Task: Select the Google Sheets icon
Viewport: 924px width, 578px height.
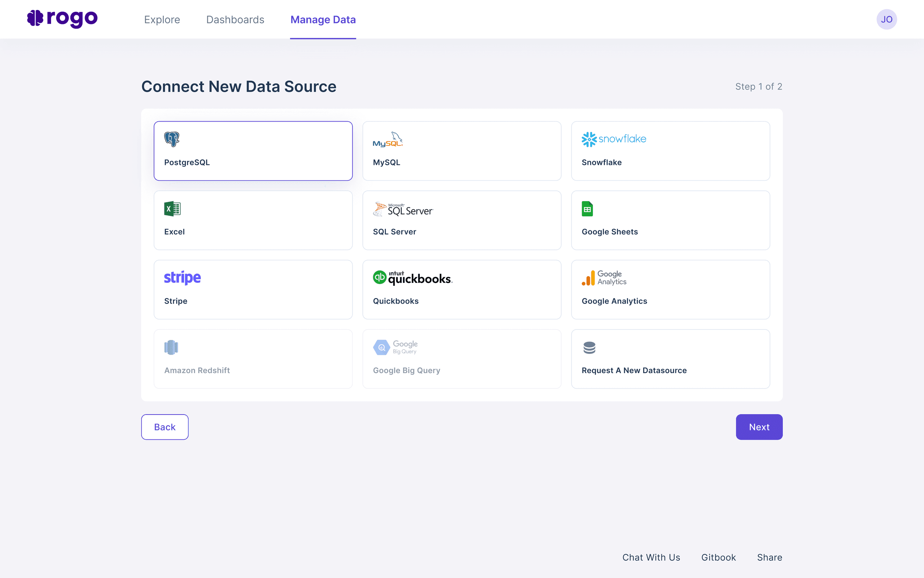Action: [x=587, y=209]
